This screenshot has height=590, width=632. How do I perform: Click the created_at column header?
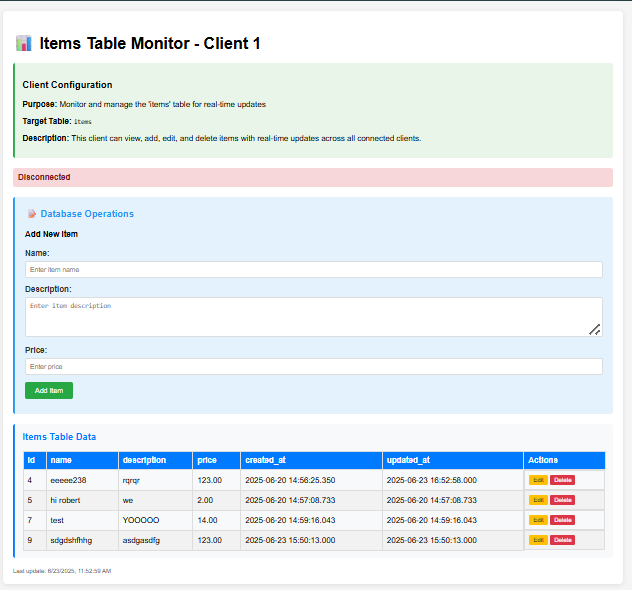click(x=312, y=460)
